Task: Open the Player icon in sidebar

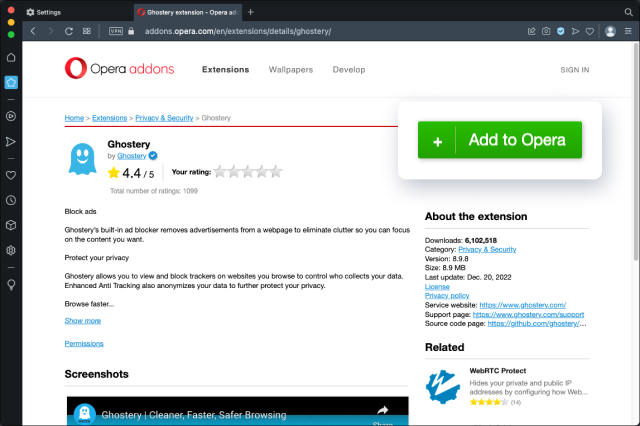Action: 11,115
